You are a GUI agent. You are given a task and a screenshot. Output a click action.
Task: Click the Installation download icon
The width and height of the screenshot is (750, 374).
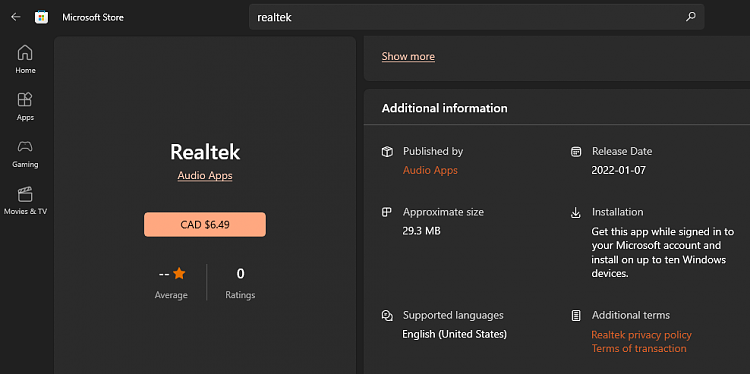[576, 212]
